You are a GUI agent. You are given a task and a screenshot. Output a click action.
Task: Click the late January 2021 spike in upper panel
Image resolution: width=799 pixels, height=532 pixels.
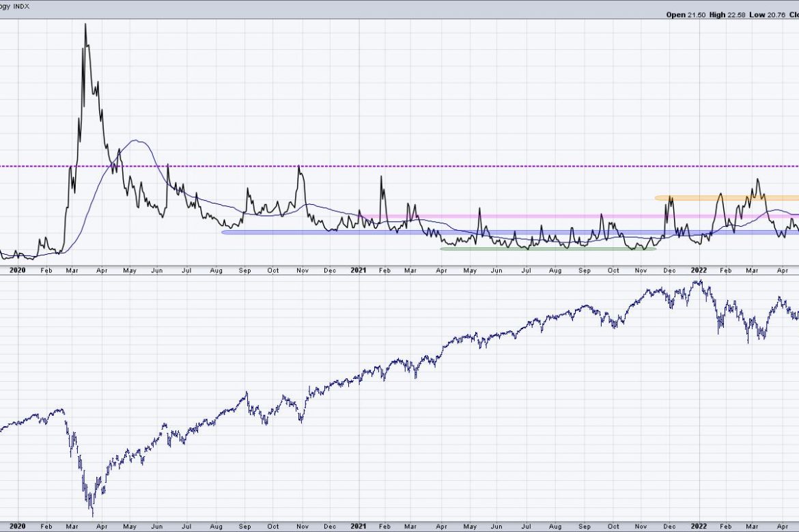pyautogui.click(x=381, y=177)
